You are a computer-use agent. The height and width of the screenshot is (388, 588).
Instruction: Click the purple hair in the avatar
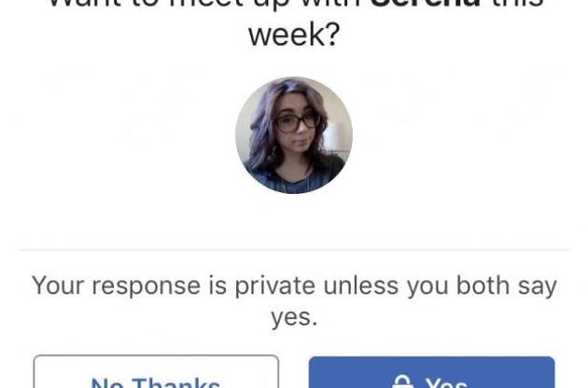(x=262, y=124)
